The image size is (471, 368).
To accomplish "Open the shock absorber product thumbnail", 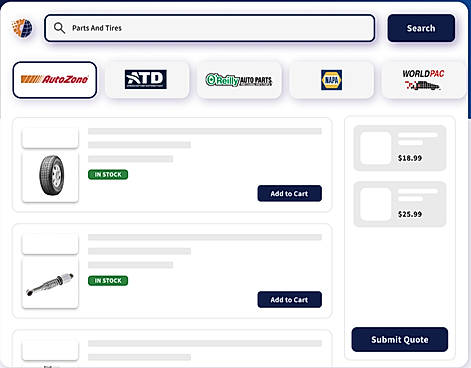I will coord(50,282).
